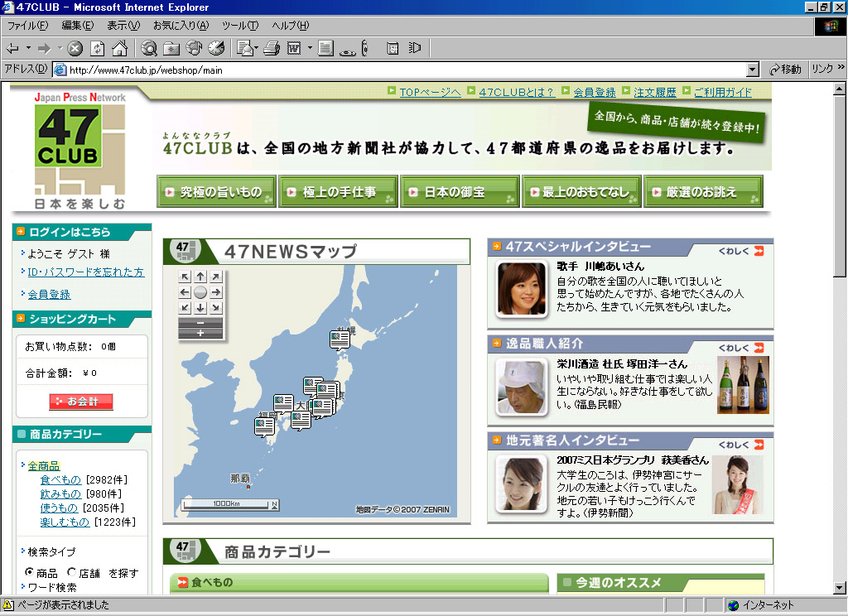Open the ツール(T) menu
848x616 pixels.
pos(240,26)
